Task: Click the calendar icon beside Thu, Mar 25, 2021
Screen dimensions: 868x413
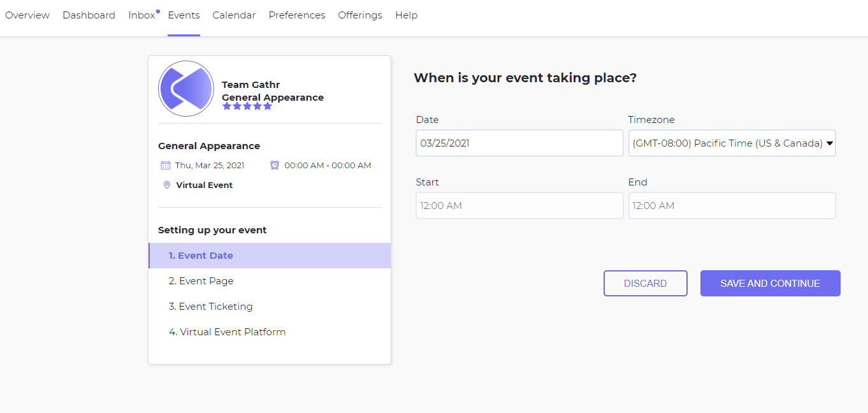Action: tap(166, 165)
